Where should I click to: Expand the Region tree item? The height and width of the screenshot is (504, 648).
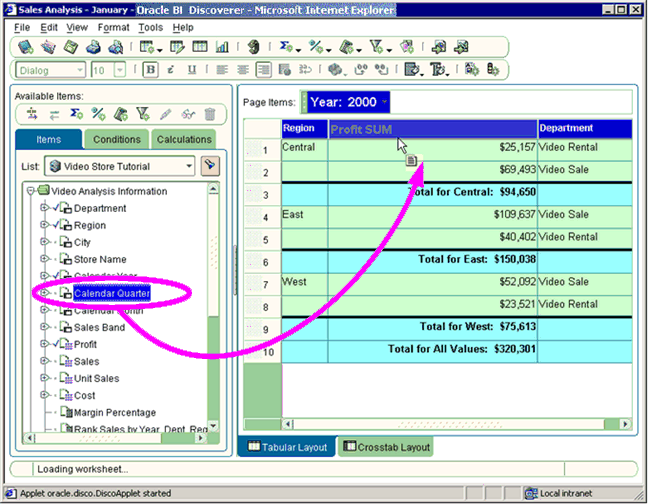[x=43, y=224]
